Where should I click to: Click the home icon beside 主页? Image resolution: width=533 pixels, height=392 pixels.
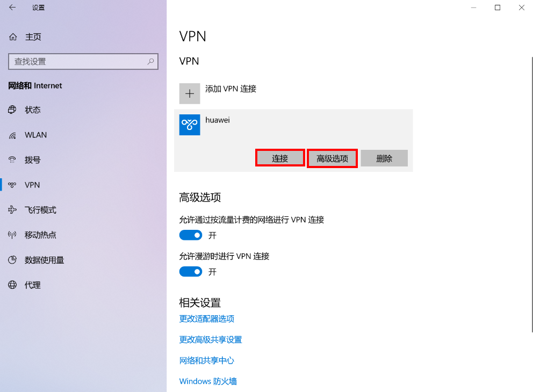click(x=13, y=37)
